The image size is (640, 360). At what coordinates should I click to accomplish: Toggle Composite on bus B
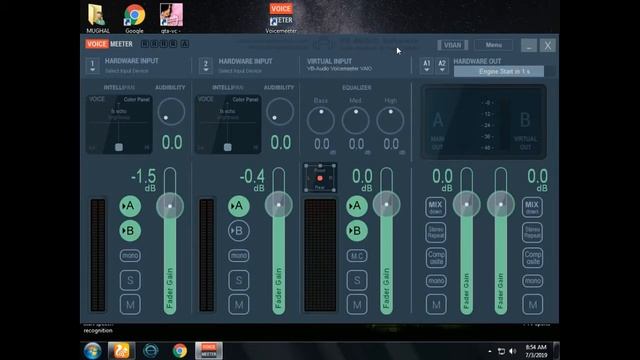click(x=532, y=258)
